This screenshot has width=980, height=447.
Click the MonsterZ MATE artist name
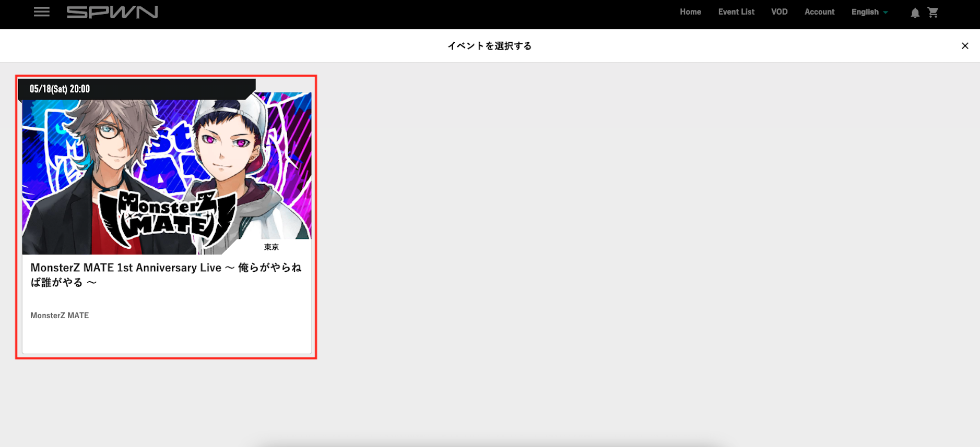pyautogui.click(x=60, y=316)
